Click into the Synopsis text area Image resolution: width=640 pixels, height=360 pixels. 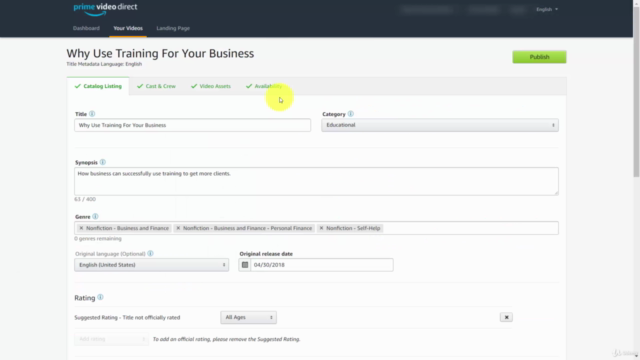point(316,181)
